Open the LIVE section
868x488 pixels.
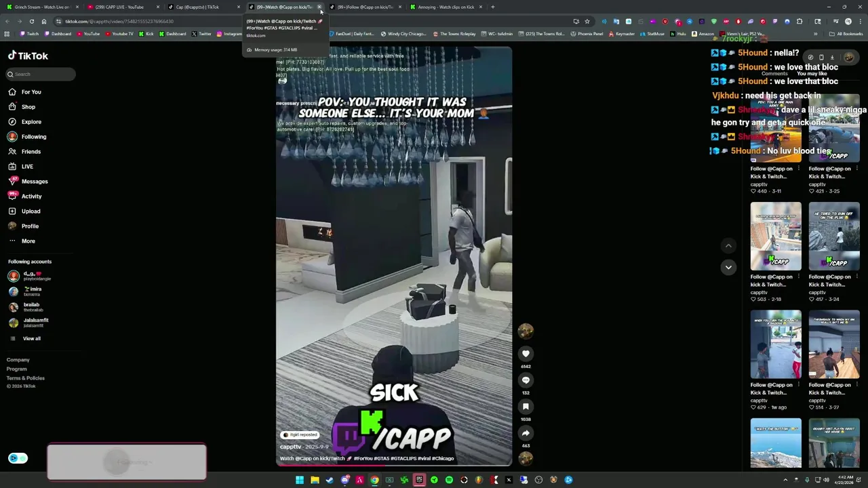[20, 167]
